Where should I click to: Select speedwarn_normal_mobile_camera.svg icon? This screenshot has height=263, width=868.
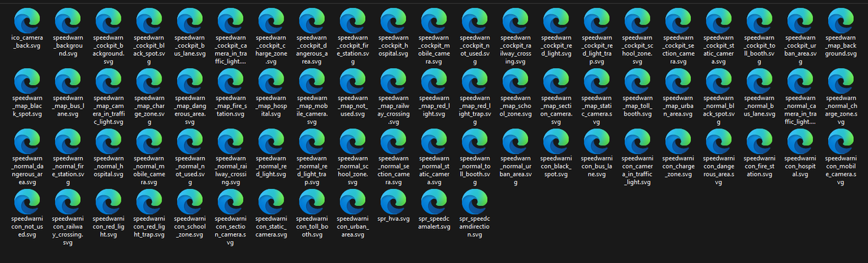[149, 141]
